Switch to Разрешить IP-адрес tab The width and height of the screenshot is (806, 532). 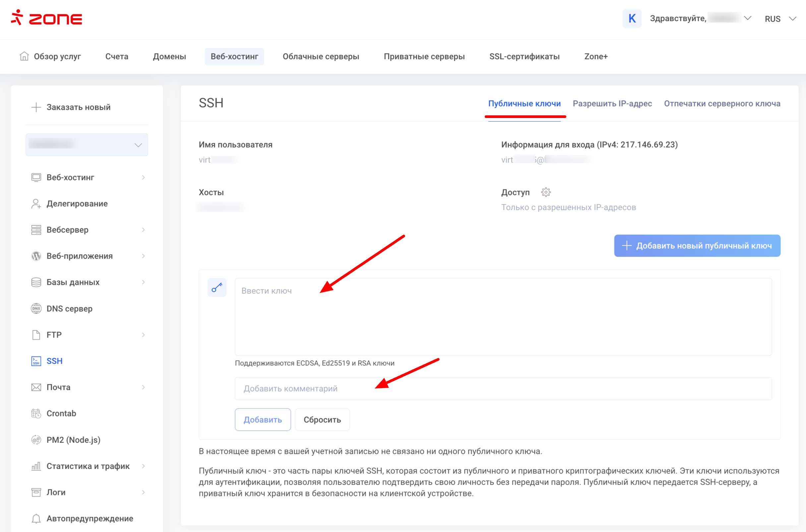[x=612, y=103]
